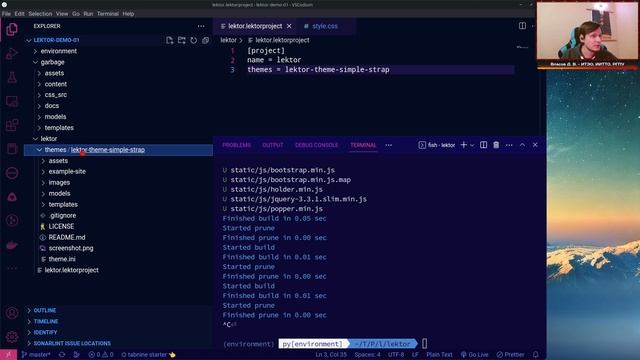Close the terminal panel

tap(535, 145)
